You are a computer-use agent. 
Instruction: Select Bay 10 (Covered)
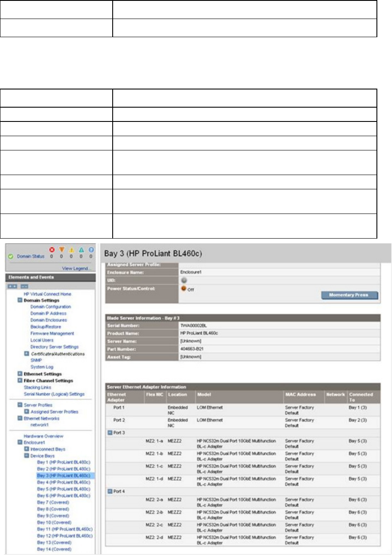point(54,522)
